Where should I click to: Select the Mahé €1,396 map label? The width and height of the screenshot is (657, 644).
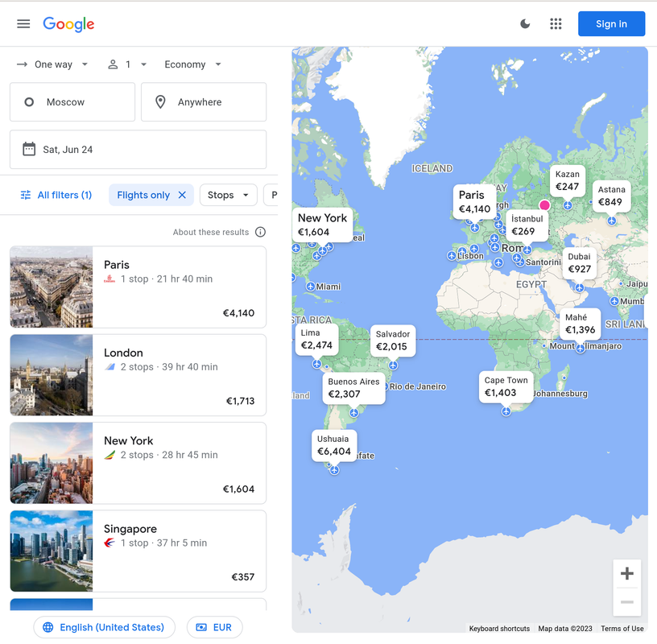coord(580,324)
